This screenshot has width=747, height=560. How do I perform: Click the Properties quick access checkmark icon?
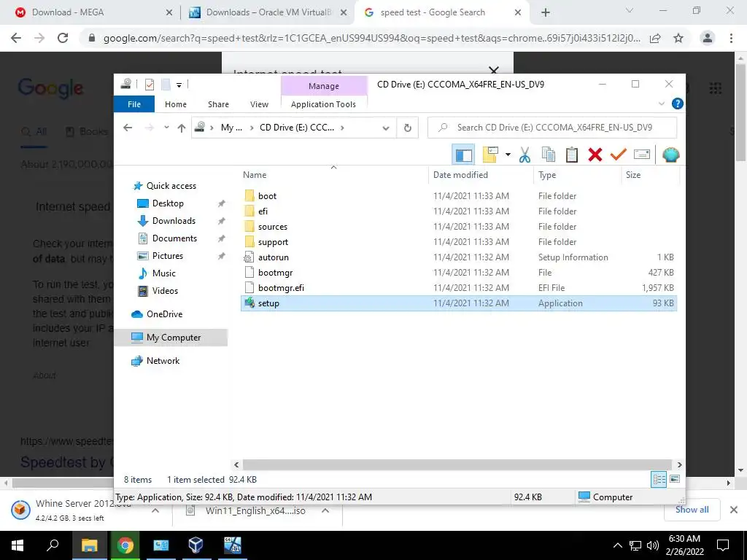[149, 85]
